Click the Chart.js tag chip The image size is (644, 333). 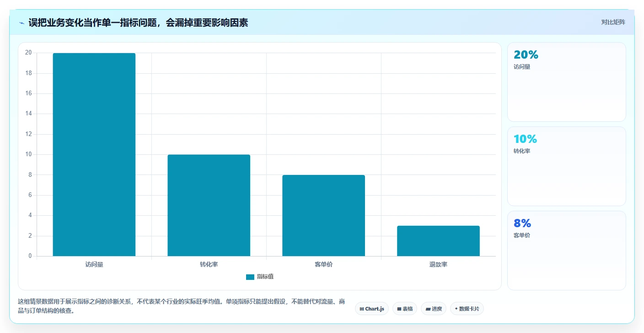click(x=371, y=309)
